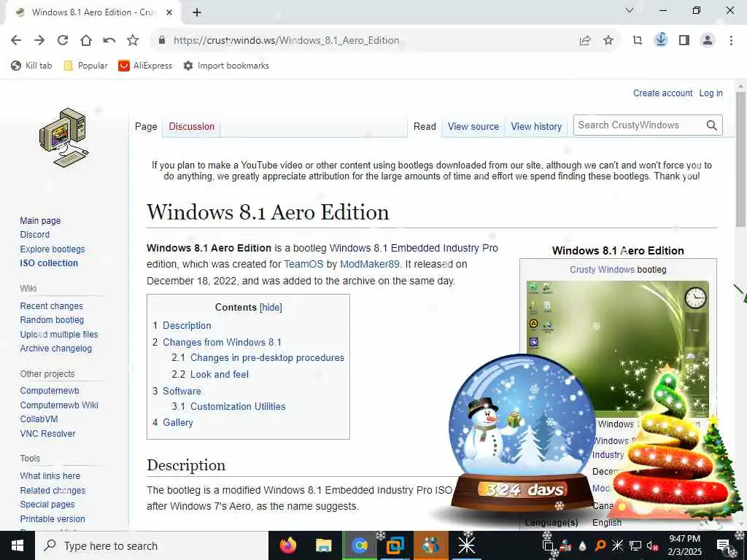Open the browser home page

pos(86,41)
